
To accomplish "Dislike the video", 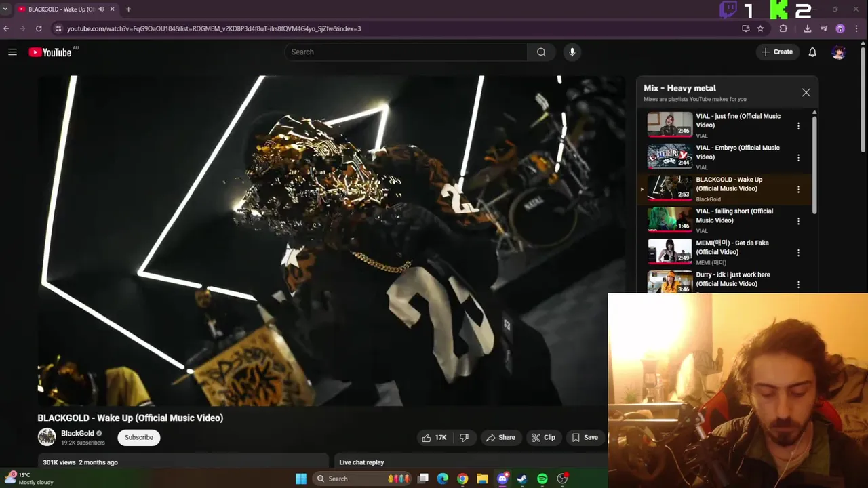I will point(464,438).
